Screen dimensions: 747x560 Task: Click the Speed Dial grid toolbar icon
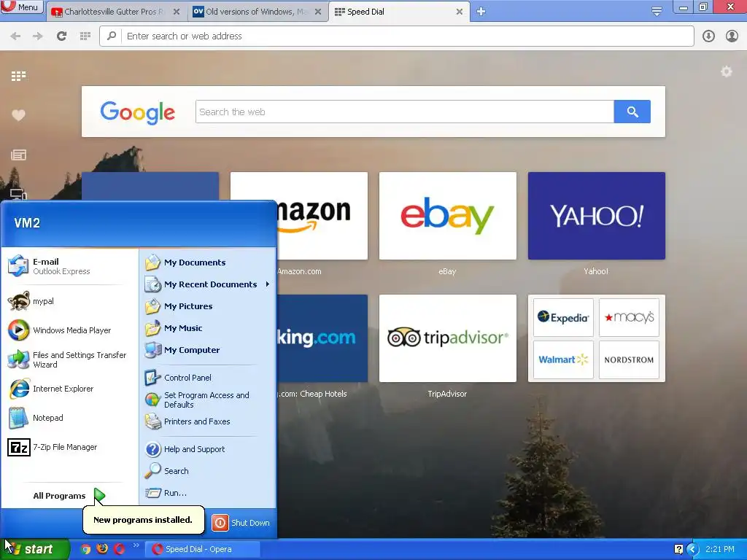(85, 36)
